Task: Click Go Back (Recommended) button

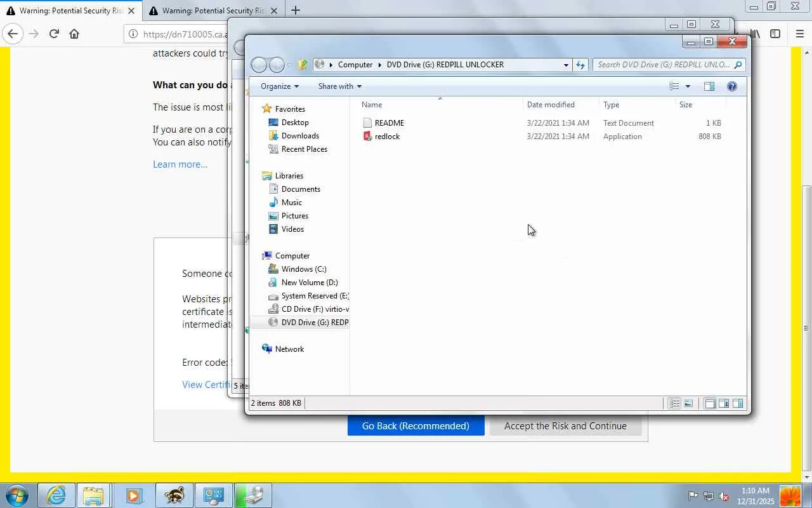Action: point(416,426)
